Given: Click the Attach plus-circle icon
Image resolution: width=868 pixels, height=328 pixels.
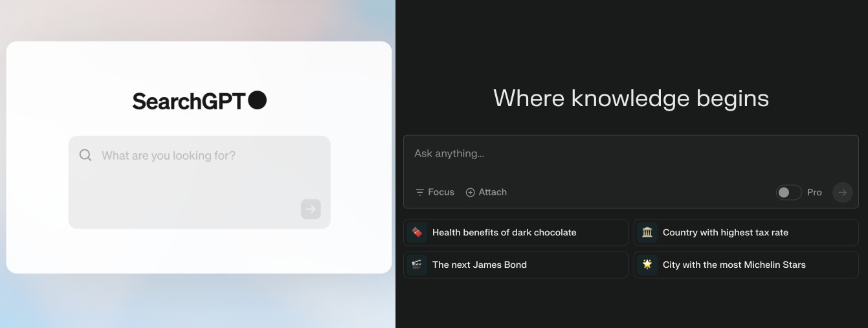Looking at the screenshot, I should (471, 192).
